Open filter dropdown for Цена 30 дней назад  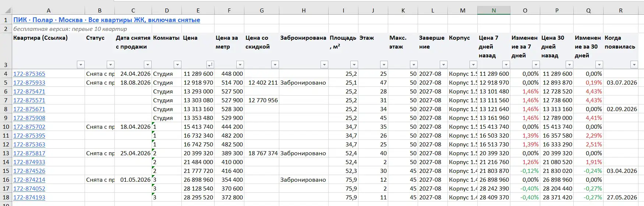click(569, 65)
